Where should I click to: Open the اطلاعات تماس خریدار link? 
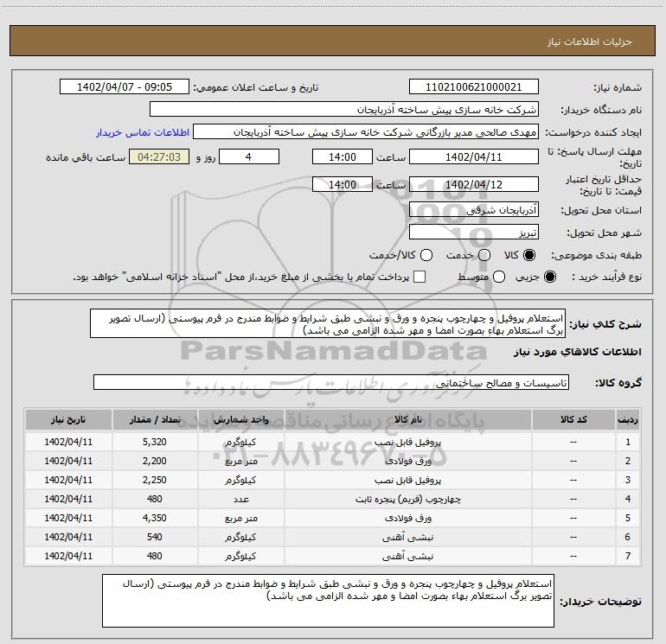[143, 132]
